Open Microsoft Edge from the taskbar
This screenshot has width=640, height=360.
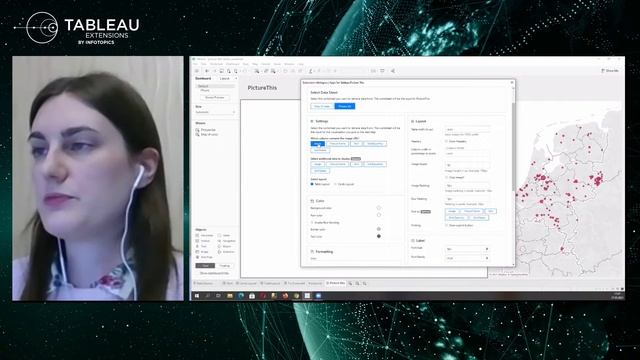241,296
